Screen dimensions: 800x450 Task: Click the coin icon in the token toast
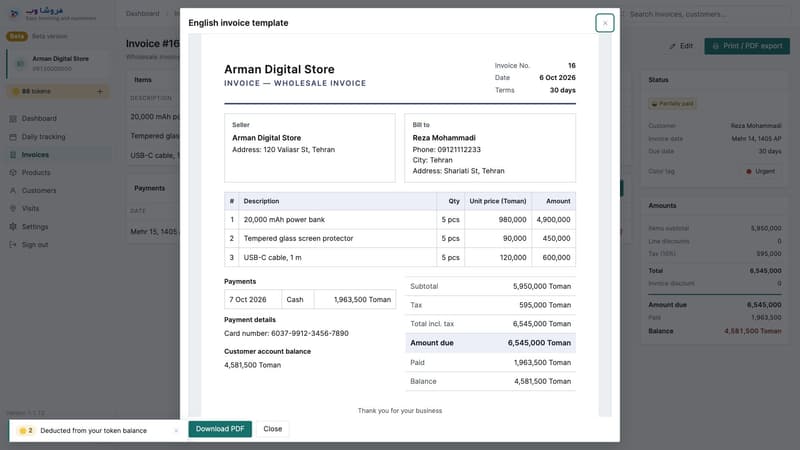[22, 431]
